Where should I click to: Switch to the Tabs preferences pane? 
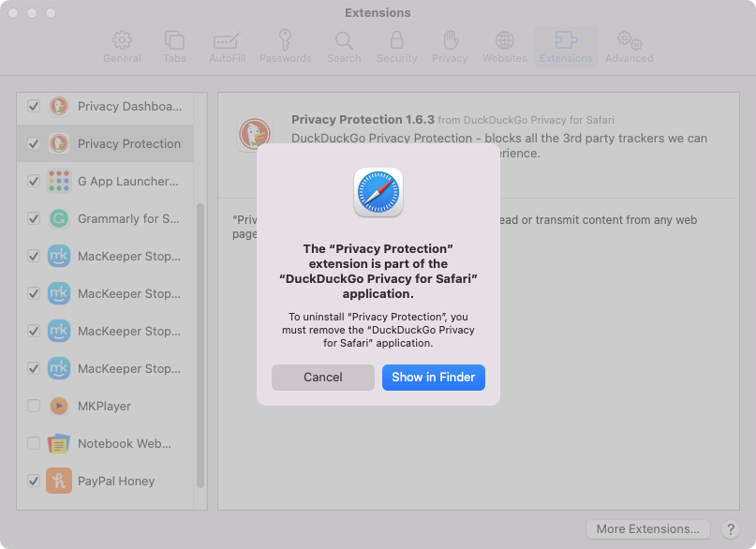[174, 47]
